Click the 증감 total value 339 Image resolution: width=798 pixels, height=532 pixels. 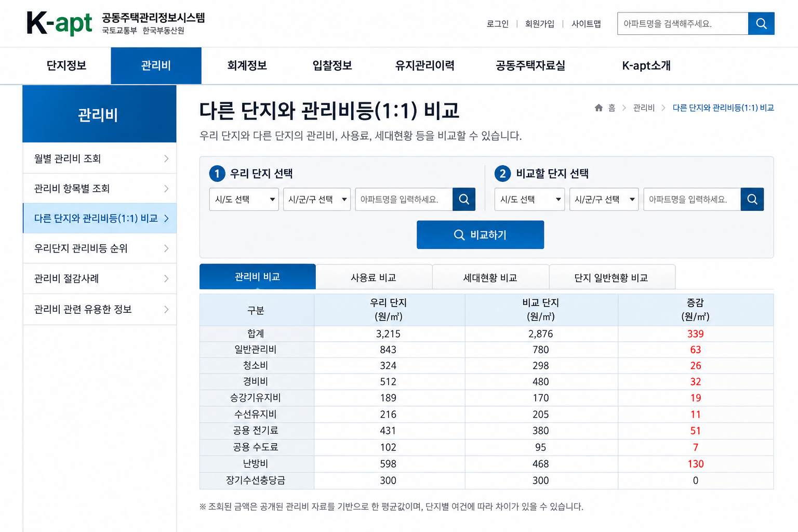[x=695, y=334]
